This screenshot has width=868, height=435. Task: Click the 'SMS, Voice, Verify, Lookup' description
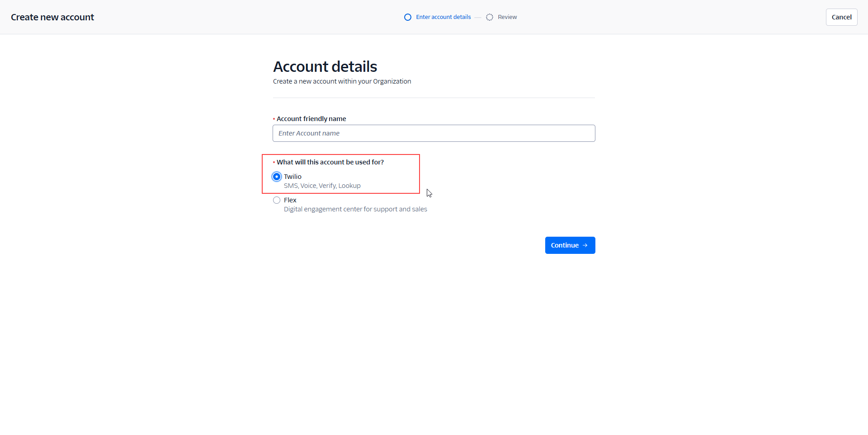tap(322, 186)
